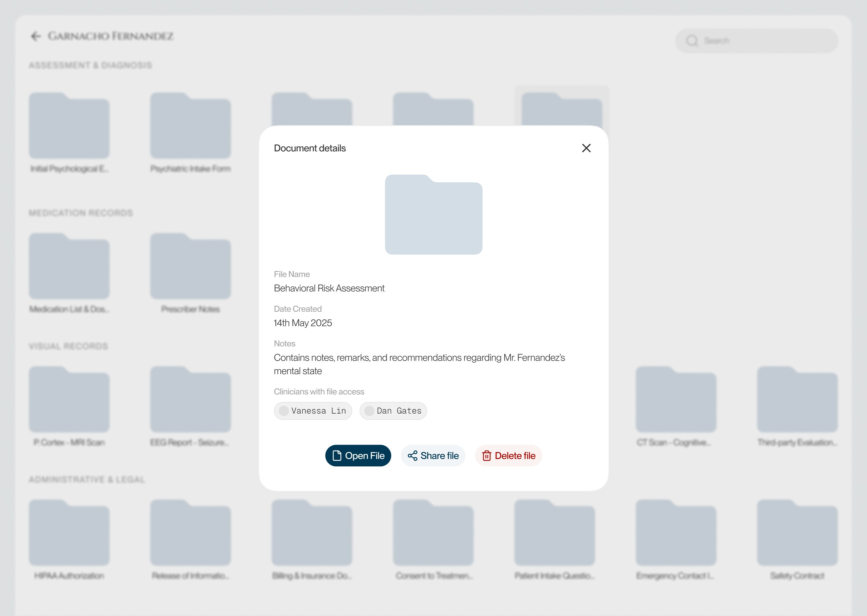Click the back arrow beside Garnacho Fernandez
Screen dimensions: 867x616
coord(36,36)
